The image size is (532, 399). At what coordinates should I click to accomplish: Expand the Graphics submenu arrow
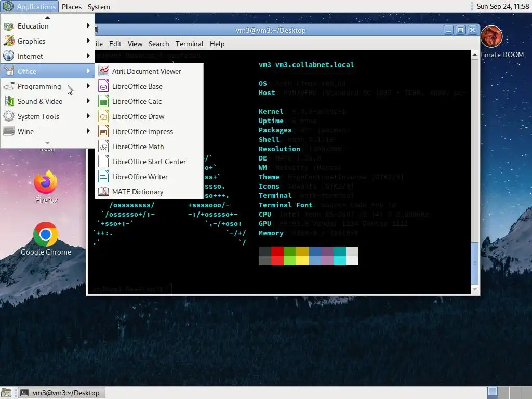88,41
